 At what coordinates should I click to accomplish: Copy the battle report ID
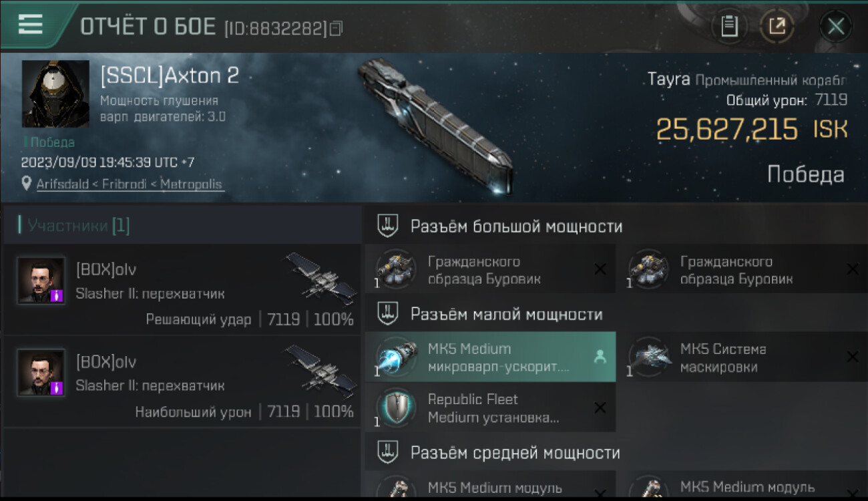click(337, 28)
